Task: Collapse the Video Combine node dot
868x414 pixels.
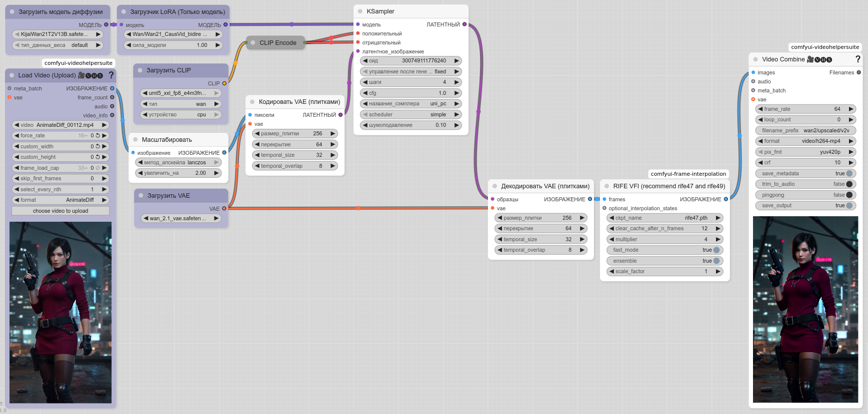Action: [755, 59]
